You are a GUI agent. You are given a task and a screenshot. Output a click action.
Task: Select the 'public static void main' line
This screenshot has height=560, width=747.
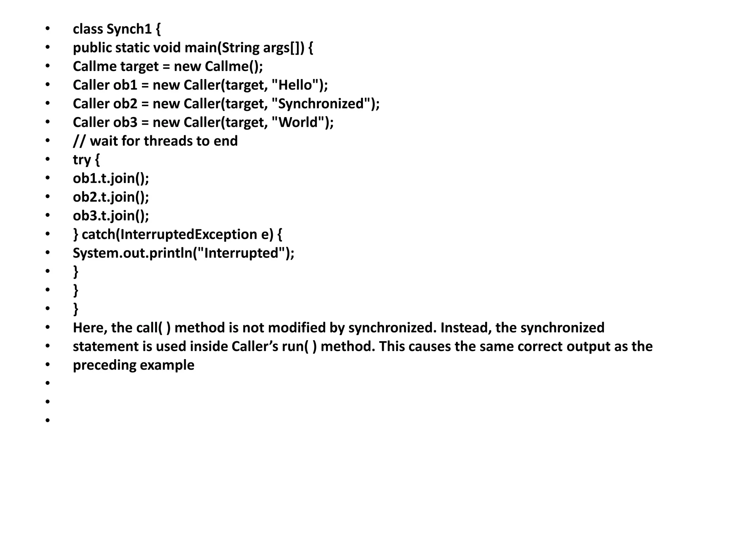click(x=193, y=48)
